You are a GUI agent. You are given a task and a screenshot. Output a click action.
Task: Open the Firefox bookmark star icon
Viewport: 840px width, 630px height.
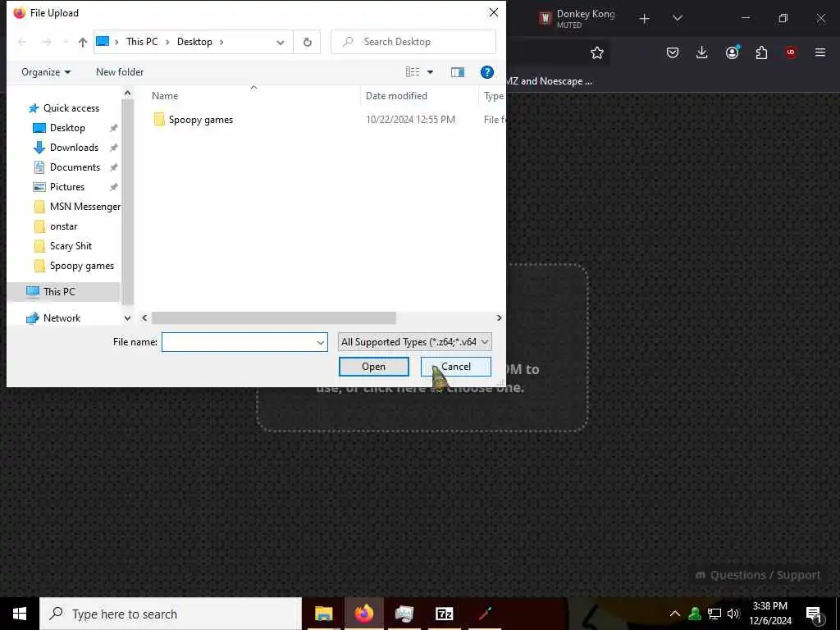coord(597,52)
